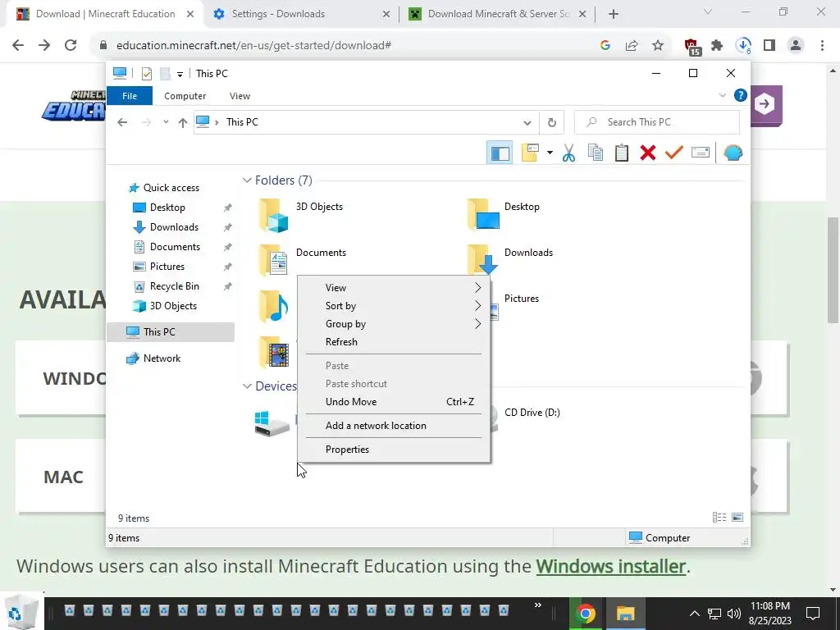Click the Copy icon in toolbar
The width and height of the screenshot is (840, 630).
coord(596,153)
